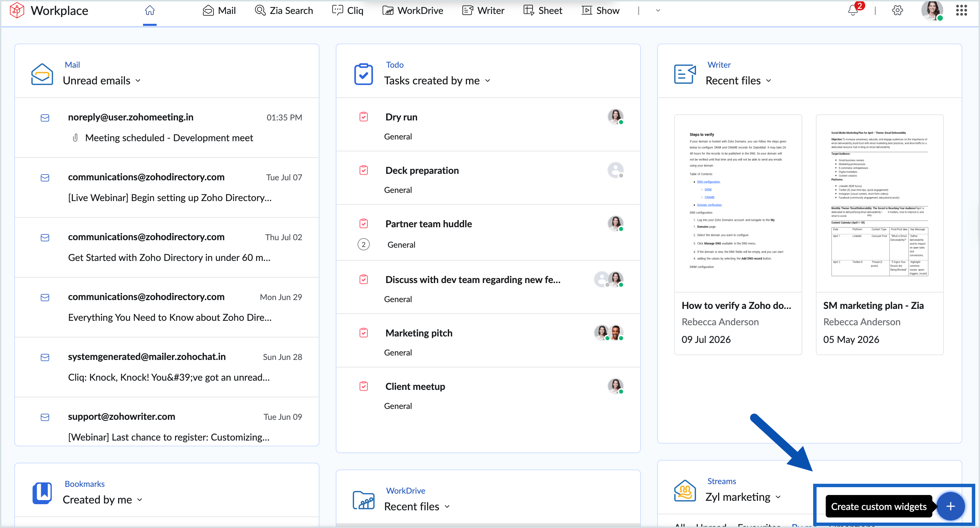The image size is (980, 528).
Task: Click the Mail widget envelope icon
Action: (x=42, y=74)
